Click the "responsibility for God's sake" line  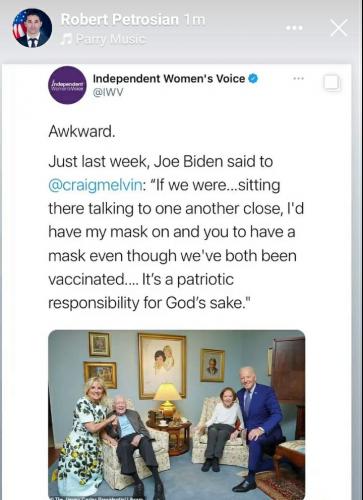[x=149, y=303]
